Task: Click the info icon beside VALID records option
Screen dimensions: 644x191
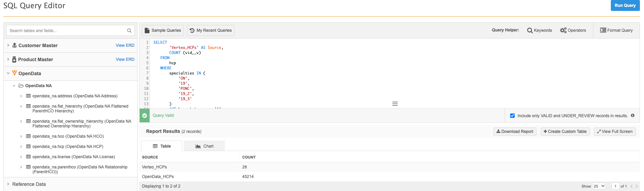Action: [633, 115]
